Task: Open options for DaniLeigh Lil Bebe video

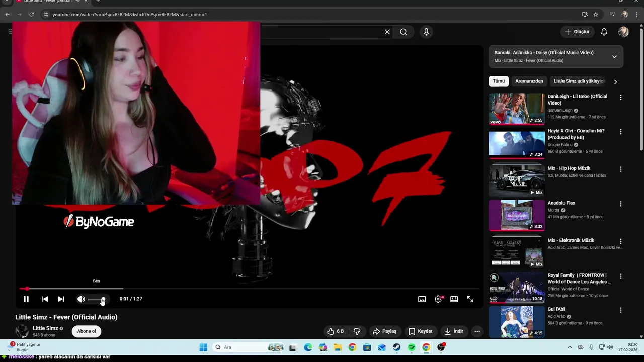Action: click(621, 97)
